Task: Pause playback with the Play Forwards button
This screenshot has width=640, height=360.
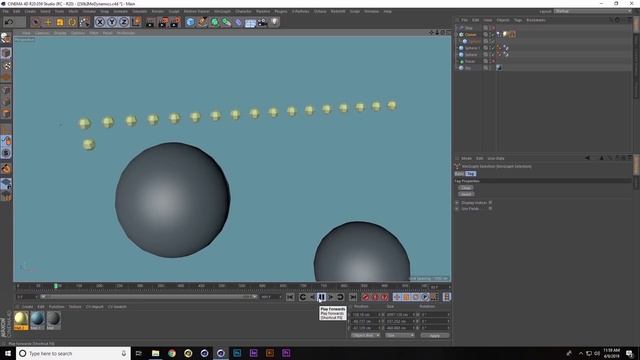Action: pyautogui.click(x=322, y=297)
